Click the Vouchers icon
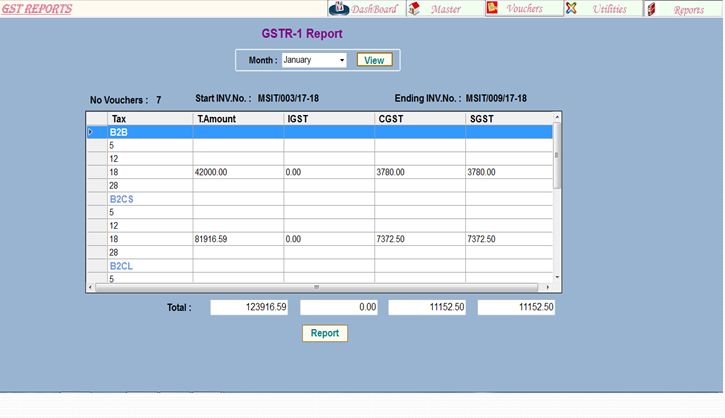 (492, 8)
